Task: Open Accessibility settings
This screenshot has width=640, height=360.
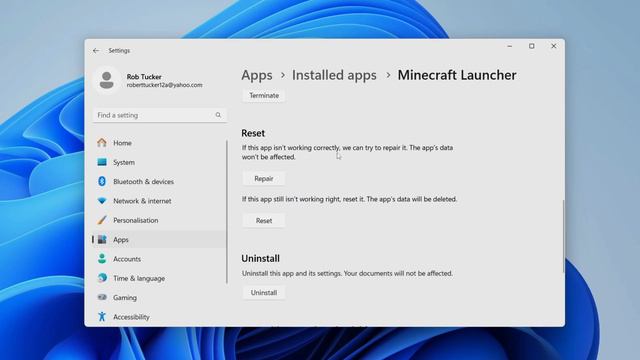Action: [x=159, y=317]
